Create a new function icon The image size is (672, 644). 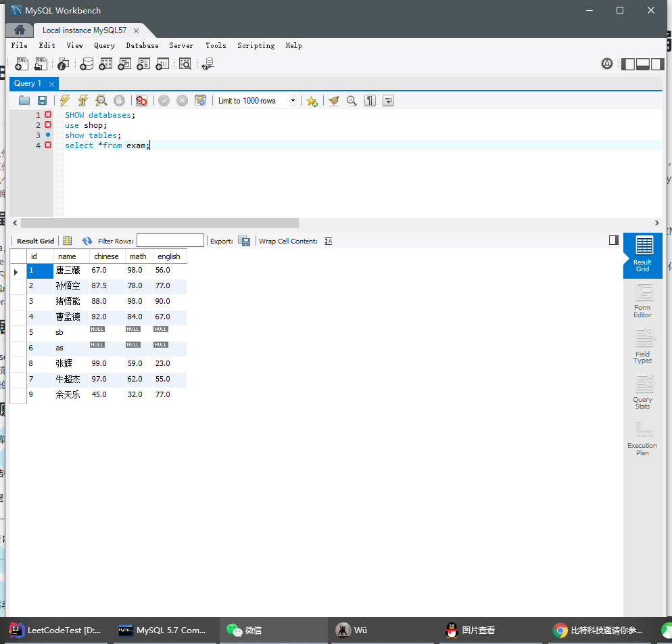162,64
